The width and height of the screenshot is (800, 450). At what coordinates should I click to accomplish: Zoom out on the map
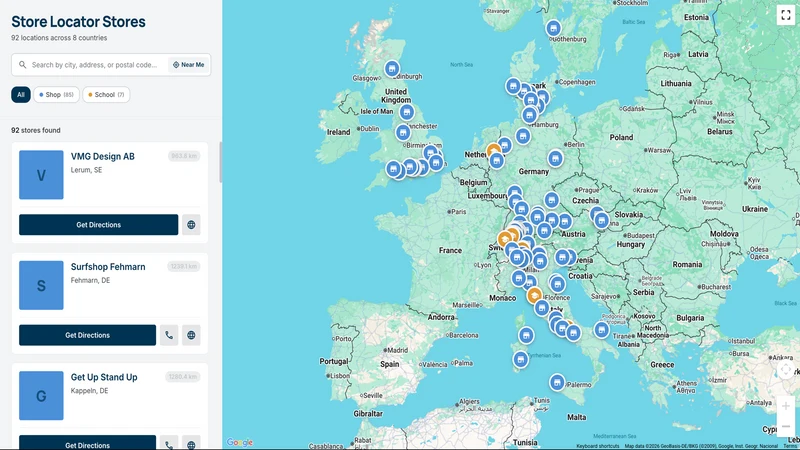point(786,426)
